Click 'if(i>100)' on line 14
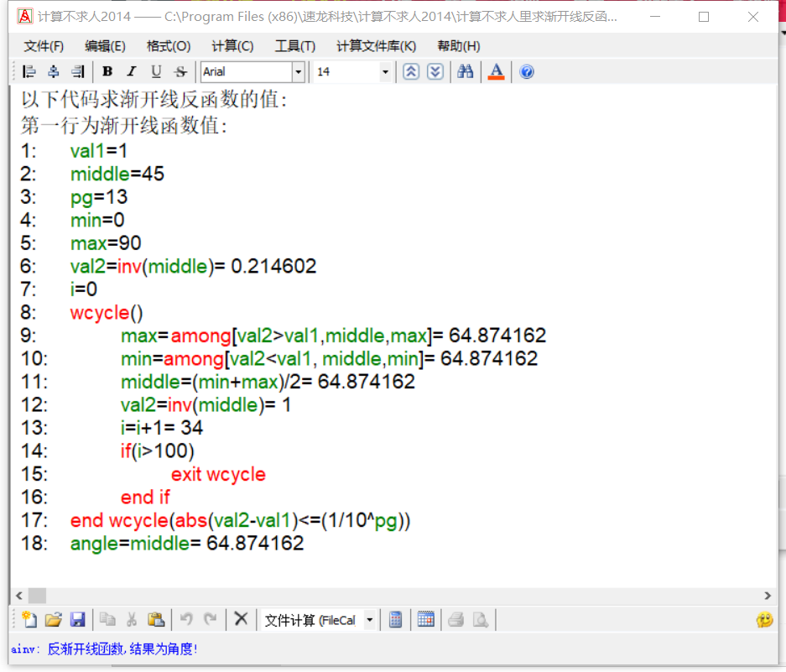The image size is (786, 672). coord(158,451)
